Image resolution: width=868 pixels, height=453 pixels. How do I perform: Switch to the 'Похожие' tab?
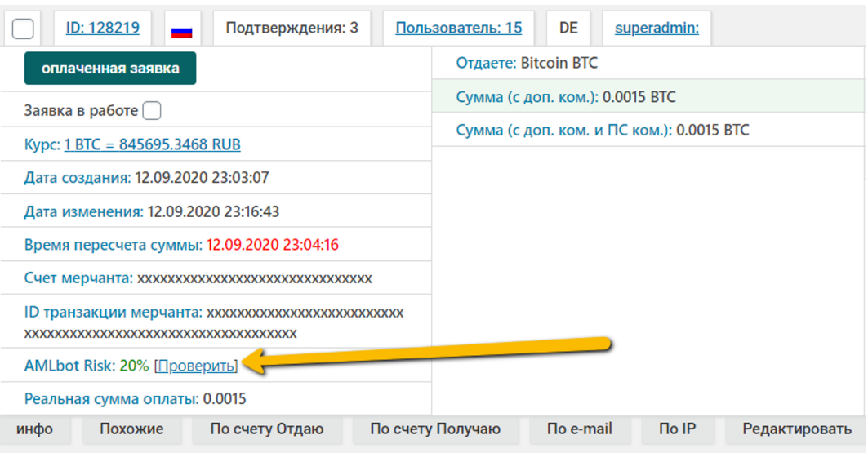tap(131, 429)
